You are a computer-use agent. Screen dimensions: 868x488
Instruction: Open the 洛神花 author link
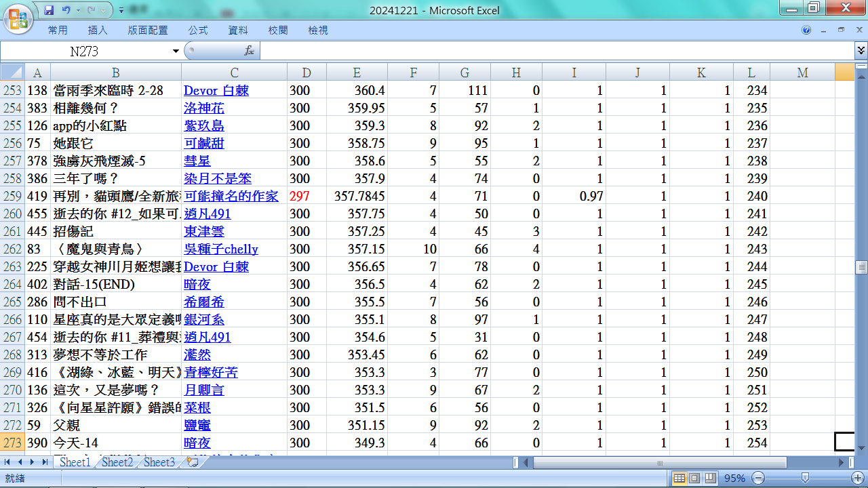point(204,108)
